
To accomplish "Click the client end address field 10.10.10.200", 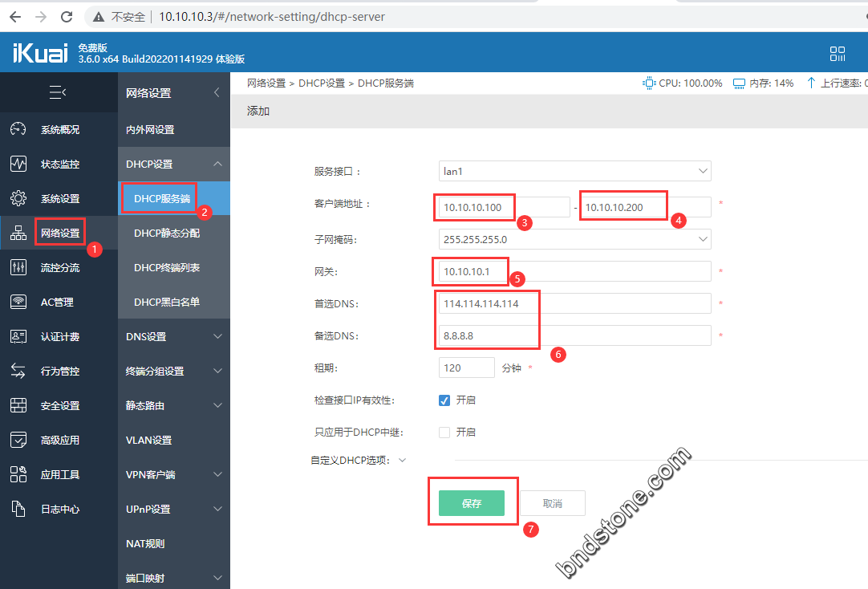I will tap(646, 207).
